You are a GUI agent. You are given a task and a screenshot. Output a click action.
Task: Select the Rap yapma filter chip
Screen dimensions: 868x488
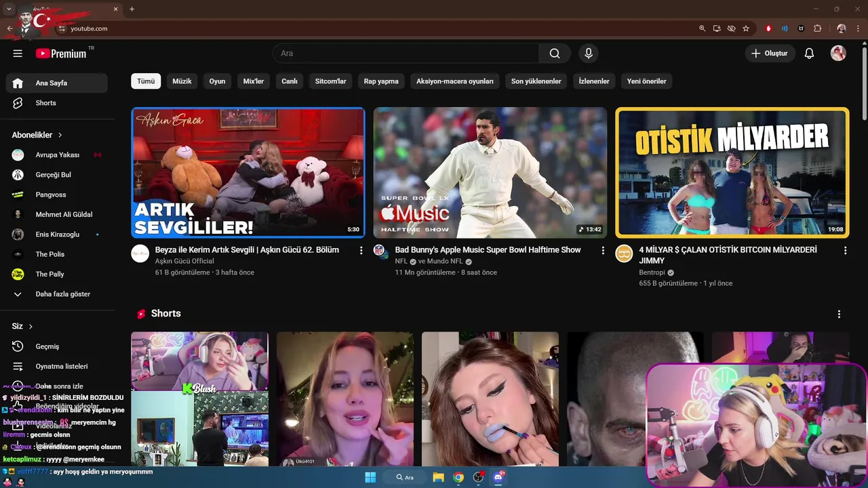pyautogui.click(x=381, y=81)
